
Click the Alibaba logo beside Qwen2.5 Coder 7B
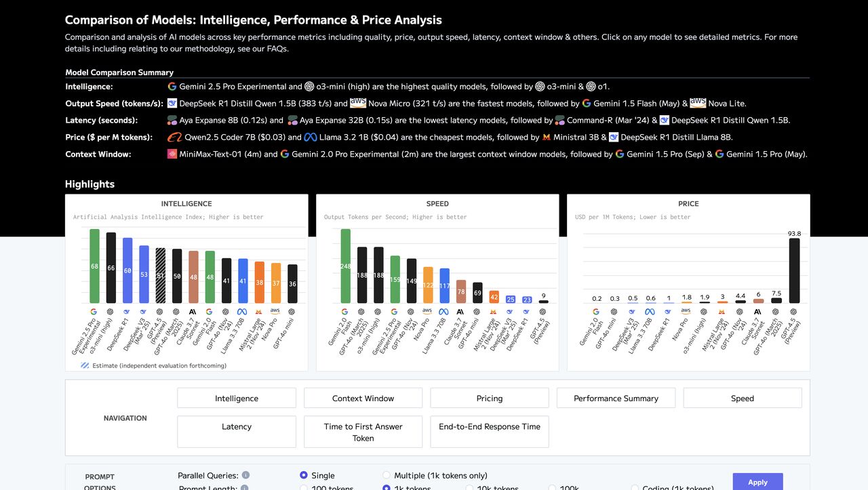(174, 138)
